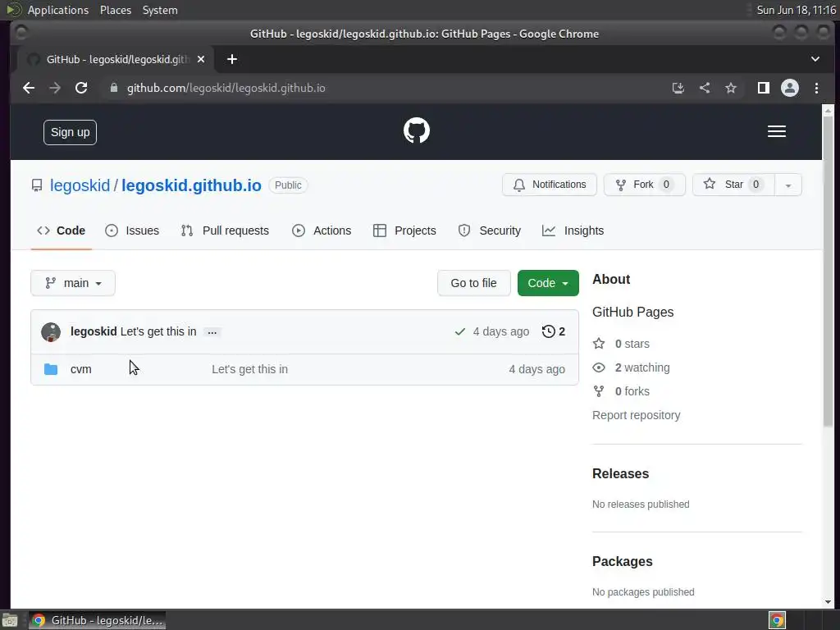This screenshot has height=630, width=840.
Task: Open the legoskid.github.io repository link
Action: [191, 185]
